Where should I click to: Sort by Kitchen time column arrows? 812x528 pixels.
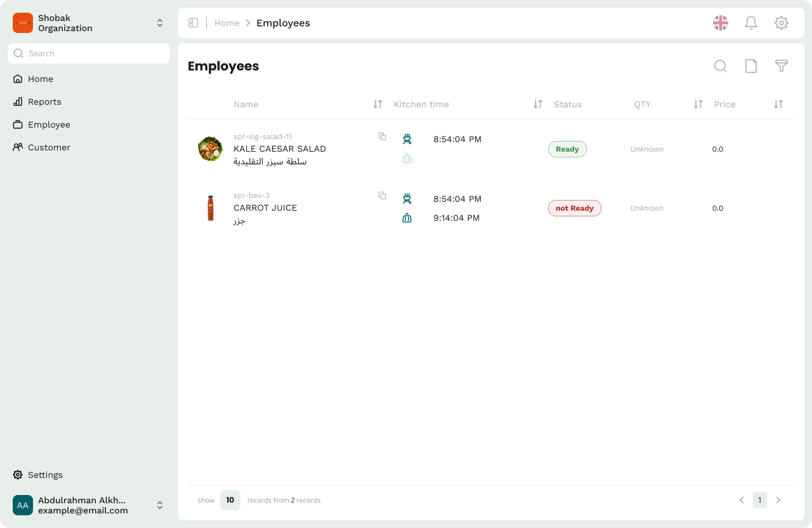coord(538,104)
